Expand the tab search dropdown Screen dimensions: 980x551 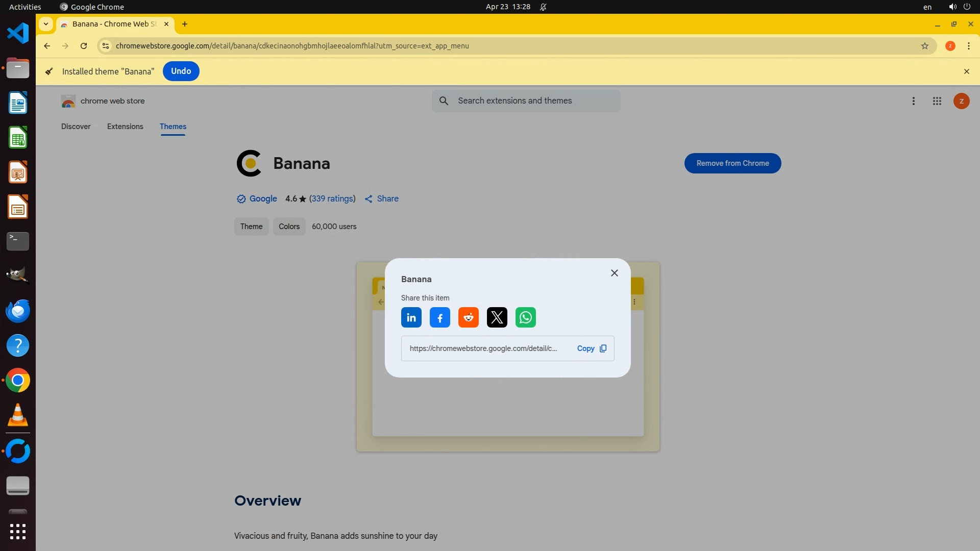coord(46,24)
